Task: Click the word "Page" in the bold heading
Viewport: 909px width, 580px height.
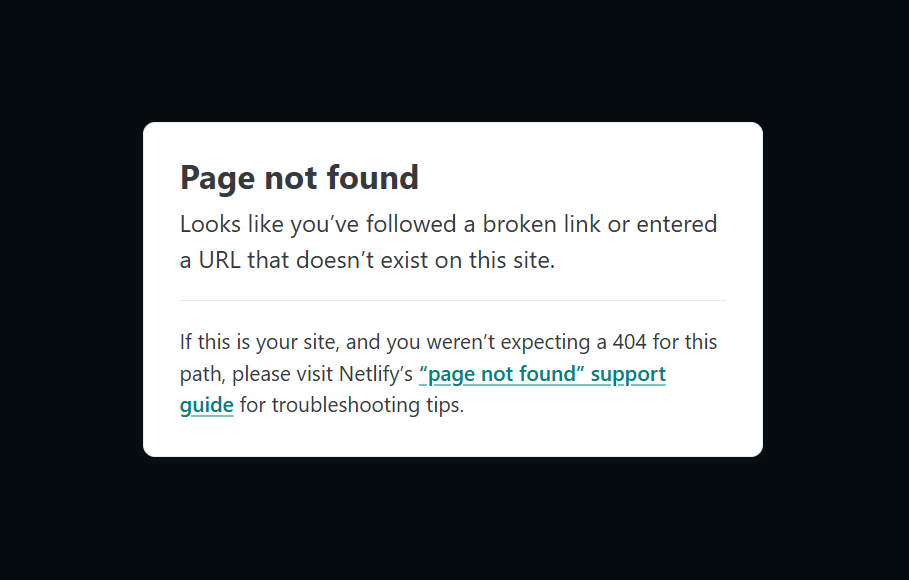Action: point(217,178)
